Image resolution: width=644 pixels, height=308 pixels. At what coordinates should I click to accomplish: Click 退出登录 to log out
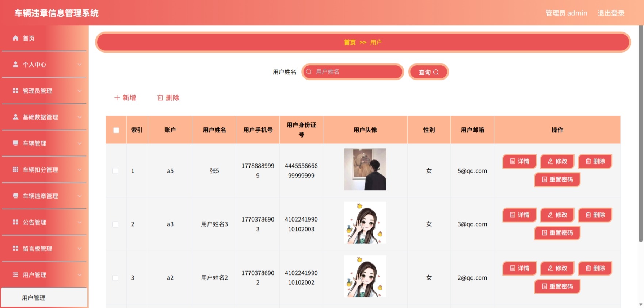(x=611, y=13)
